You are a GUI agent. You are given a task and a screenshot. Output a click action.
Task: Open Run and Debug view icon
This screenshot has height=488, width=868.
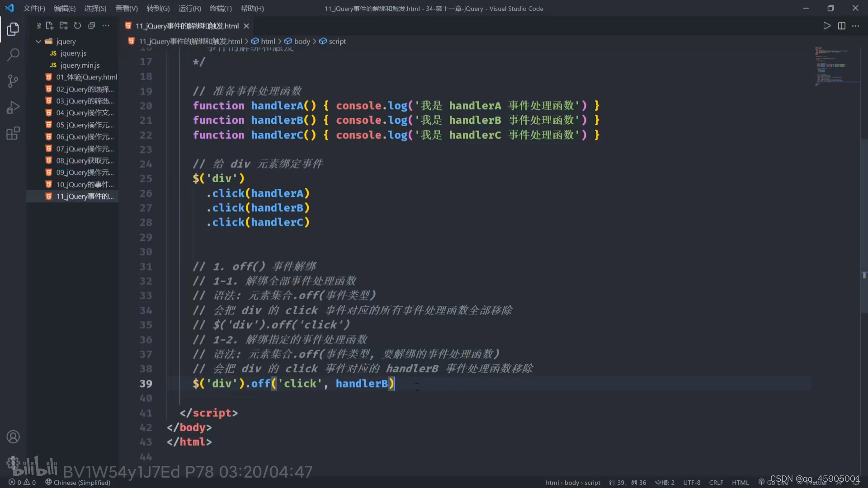tap(13, 108)
